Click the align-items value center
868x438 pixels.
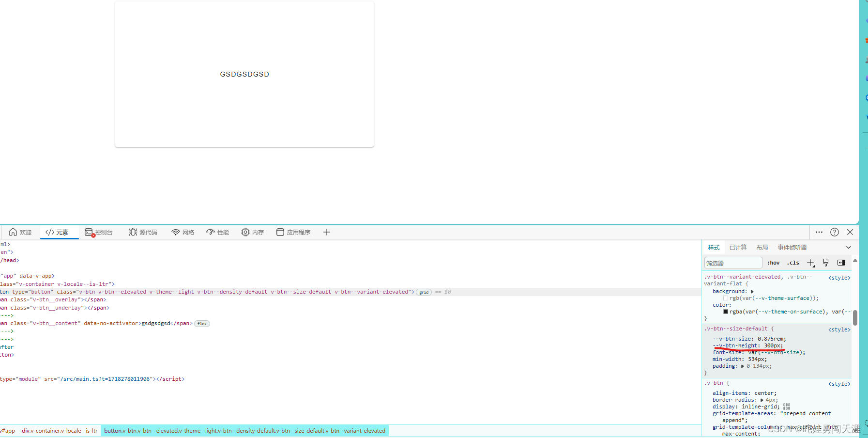tap(764, 393)
